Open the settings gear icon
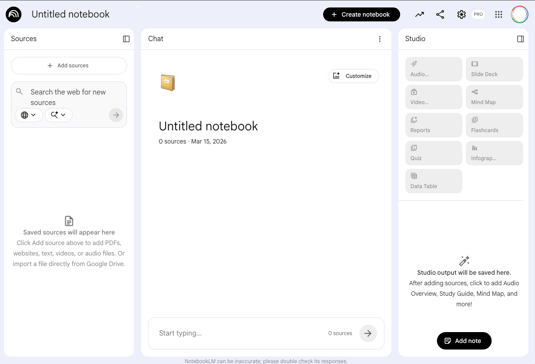The image size is (535, 364). pyautogui.click(x=461, y=14)
